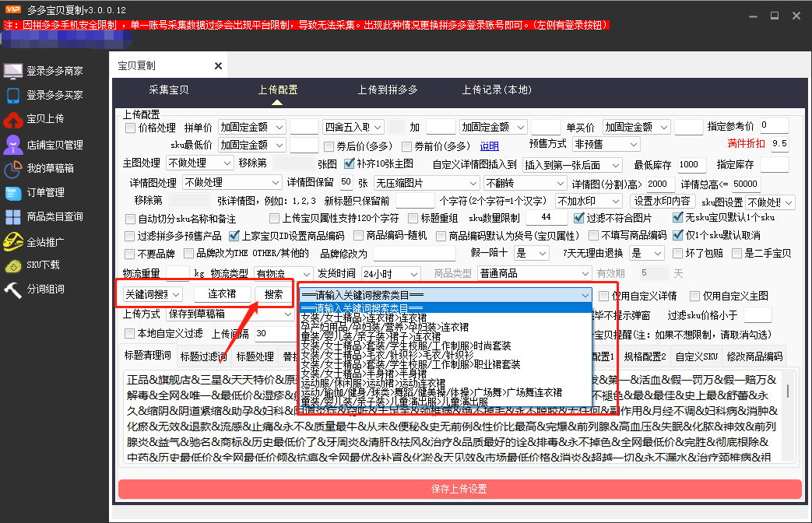Click the 商品类目查询 grid icon

(13, 217)
